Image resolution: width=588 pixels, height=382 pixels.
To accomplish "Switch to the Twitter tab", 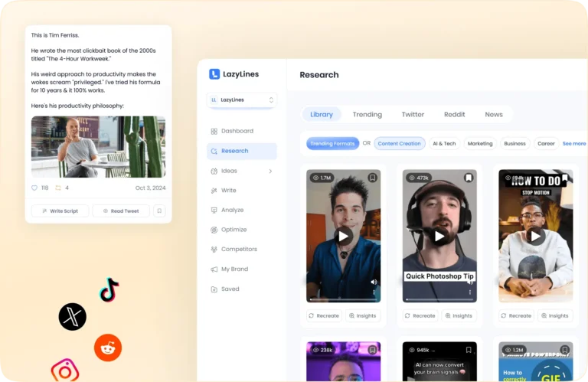I will pos(413,115).
